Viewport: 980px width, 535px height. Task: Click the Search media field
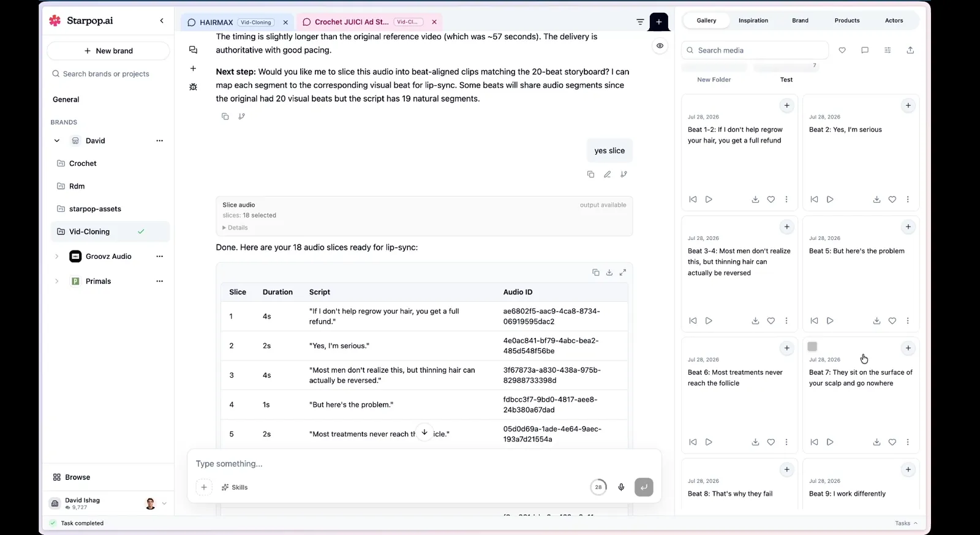click(755, 50)
